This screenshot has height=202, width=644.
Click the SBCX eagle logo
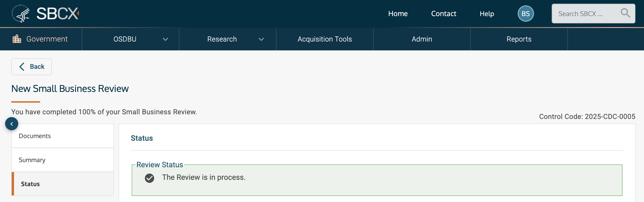tap(21, 14)
